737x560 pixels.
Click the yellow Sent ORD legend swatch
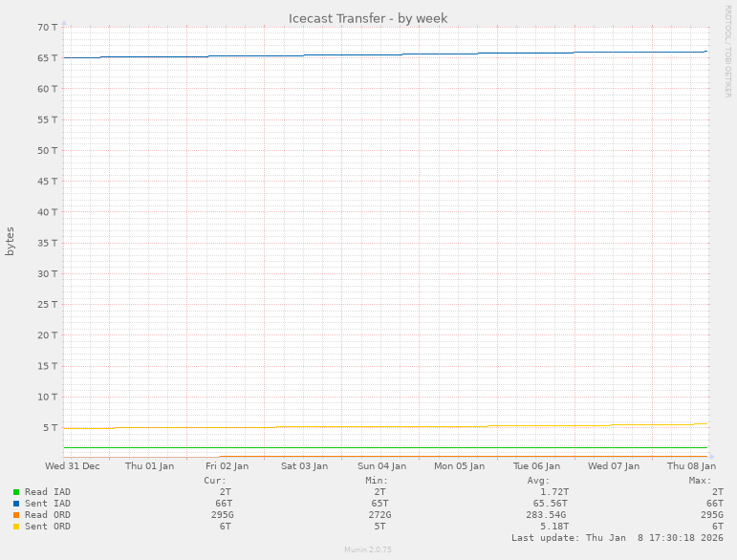click(x=16, y=527)
